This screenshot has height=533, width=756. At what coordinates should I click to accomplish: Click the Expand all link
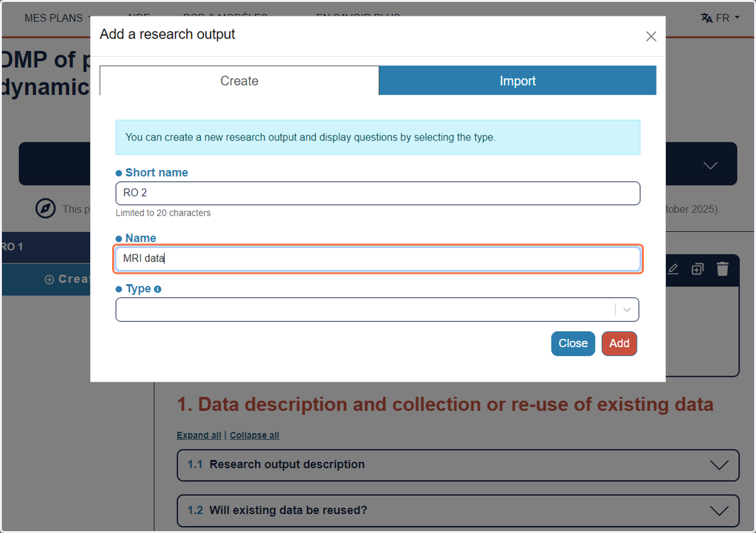click(199, 435)
